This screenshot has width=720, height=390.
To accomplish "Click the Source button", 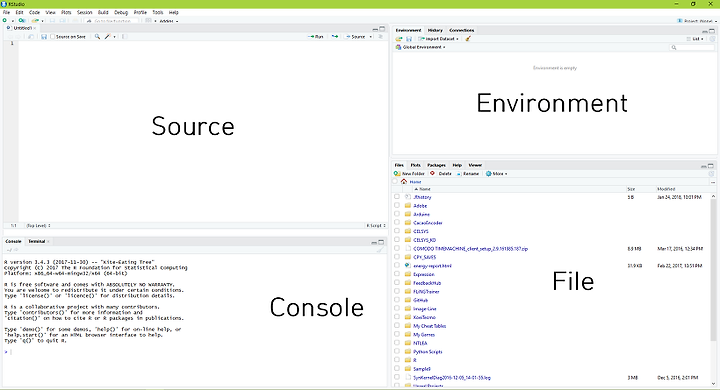I will 356,37.
